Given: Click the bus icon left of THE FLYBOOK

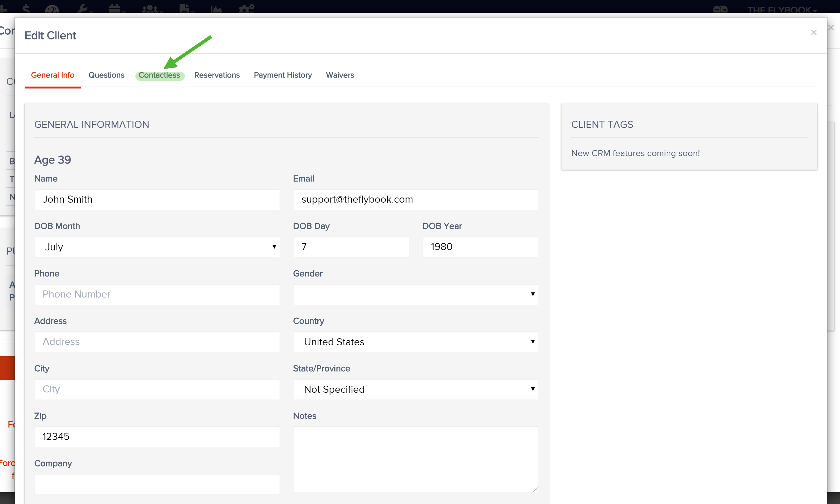Looking at the screenshot, I should pyautogui.click(x=720, y=10).
